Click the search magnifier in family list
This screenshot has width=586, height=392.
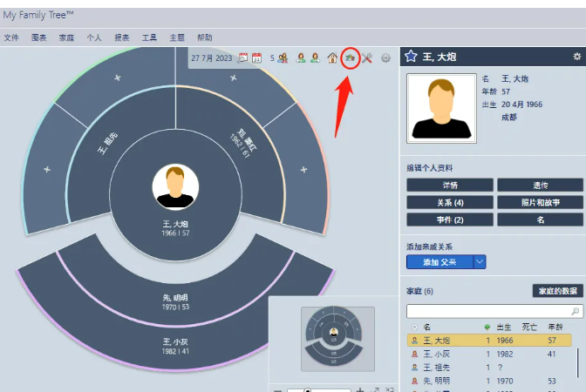click(x=576, y=311)
